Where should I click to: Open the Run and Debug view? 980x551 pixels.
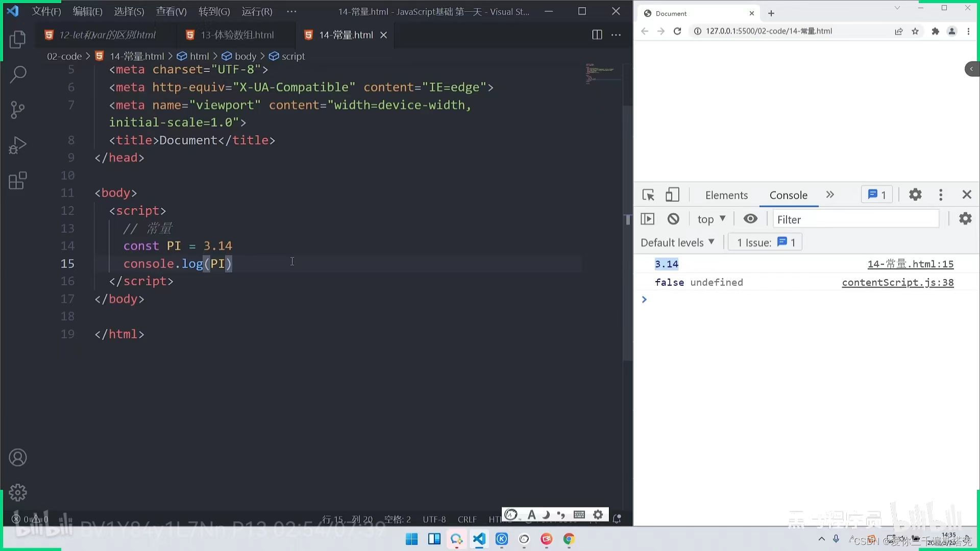pyautogui.click(x=18, y=145)
